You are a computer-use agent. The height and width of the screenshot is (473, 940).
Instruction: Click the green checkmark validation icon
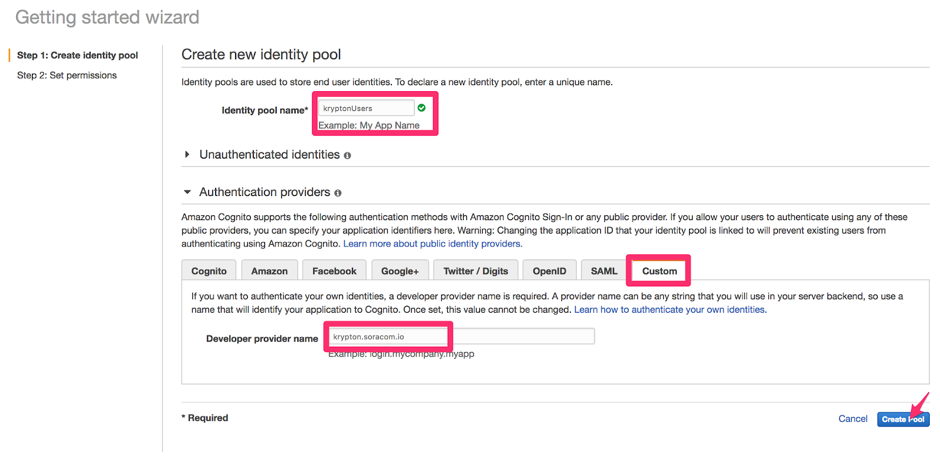click(x=421, y=108)
